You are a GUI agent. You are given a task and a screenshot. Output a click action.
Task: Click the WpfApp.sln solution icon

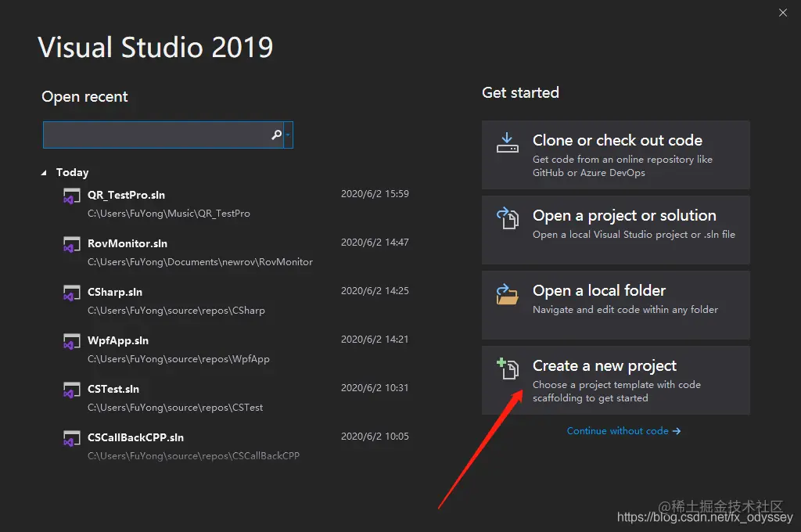pos(71,341)
